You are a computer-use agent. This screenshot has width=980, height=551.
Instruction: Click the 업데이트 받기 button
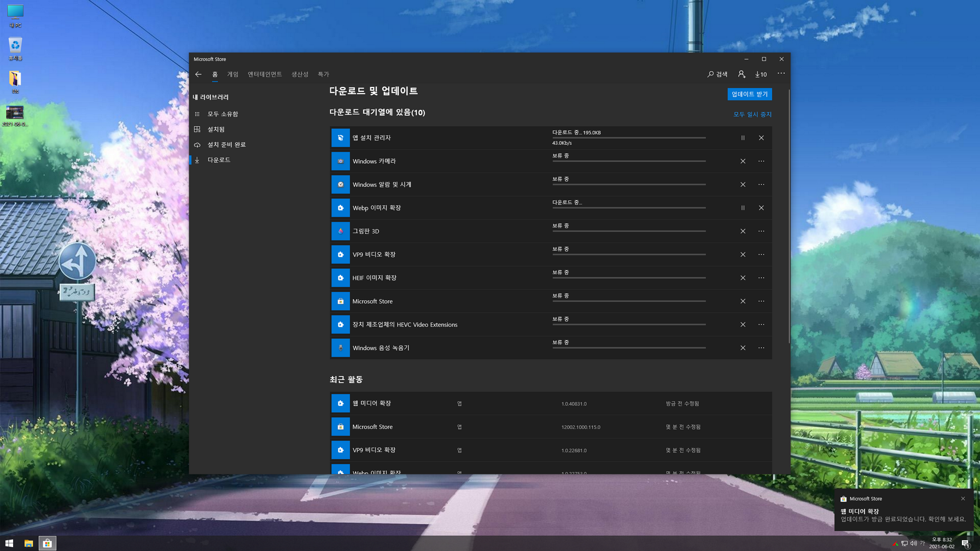point(750,94)
